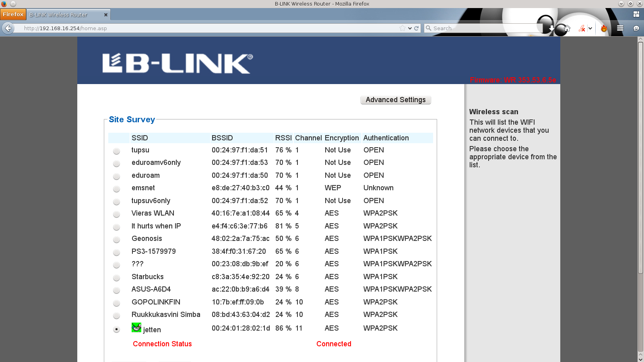This screenshot has height=362, width=644.
Task: Click the Authentication column header
Action: (386, 138)
